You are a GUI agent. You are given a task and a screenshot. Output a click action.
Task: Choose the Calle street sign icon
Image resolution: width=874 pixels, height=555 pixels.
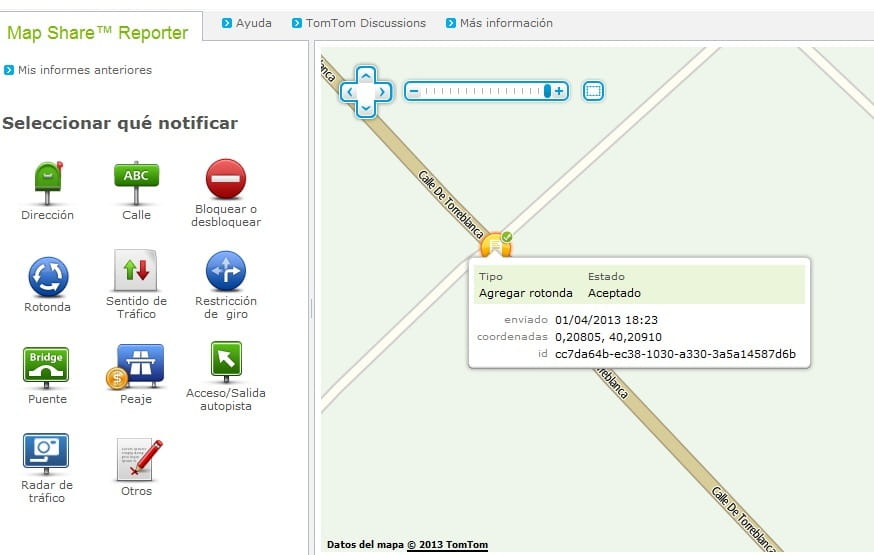(x=136, y=180)
